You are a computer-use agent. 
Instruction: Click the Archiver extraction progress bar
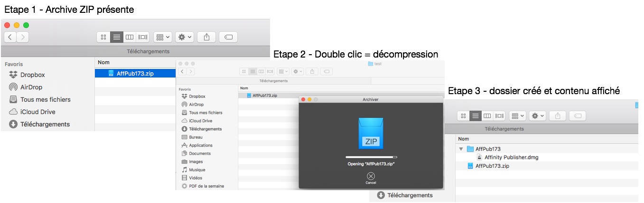[371, 157]
